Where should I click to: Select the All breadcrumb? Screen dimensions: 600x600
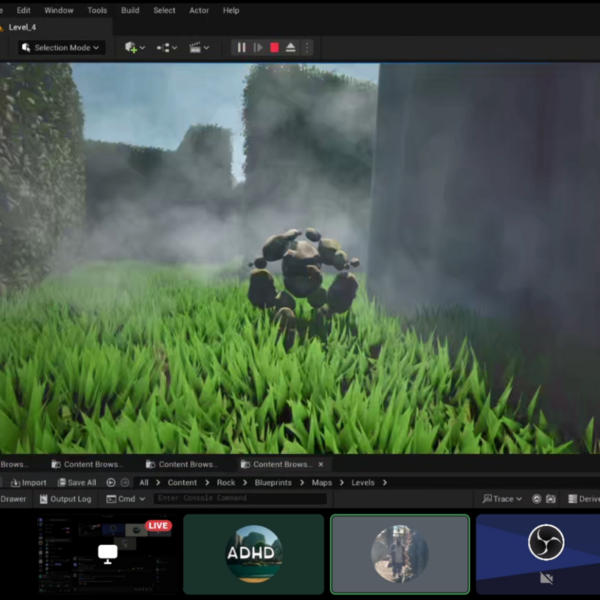pos(143,483)
